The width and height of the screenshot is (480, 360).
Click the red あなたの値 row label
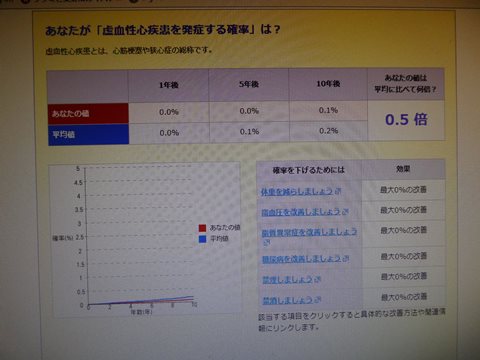(x=88, y=113)
